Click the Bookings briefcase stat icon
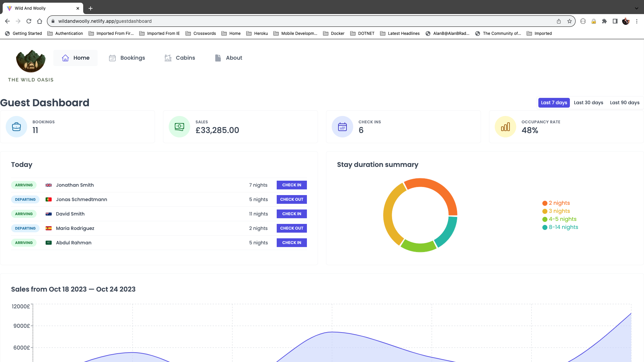The width and height of the screenshot is (644, 362). 16,127
